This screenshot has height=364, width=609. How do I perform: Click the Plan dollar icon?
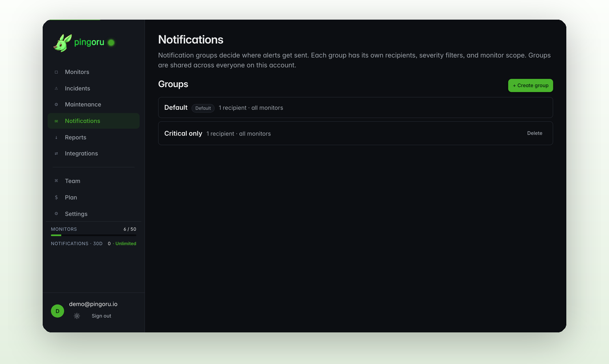click(x=56, y=197)
